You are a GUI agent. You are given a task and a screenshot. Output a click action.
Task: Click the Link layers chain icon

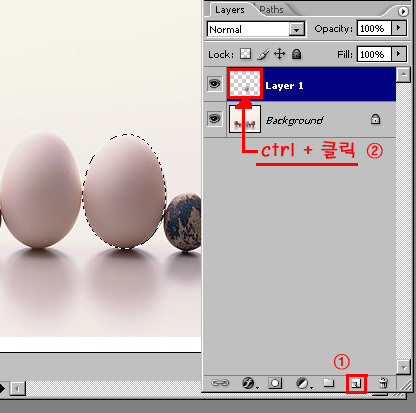click(x=220, y=383)
